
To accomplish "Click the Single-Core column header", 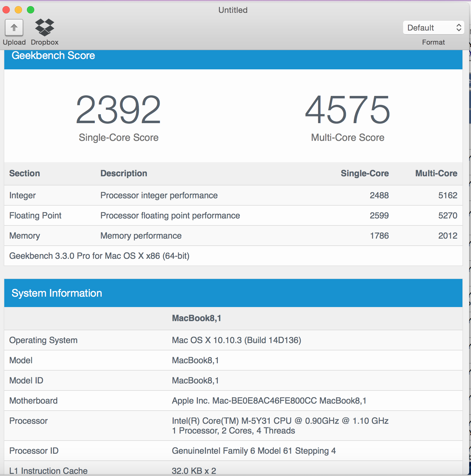I will [x=365, y=173].
